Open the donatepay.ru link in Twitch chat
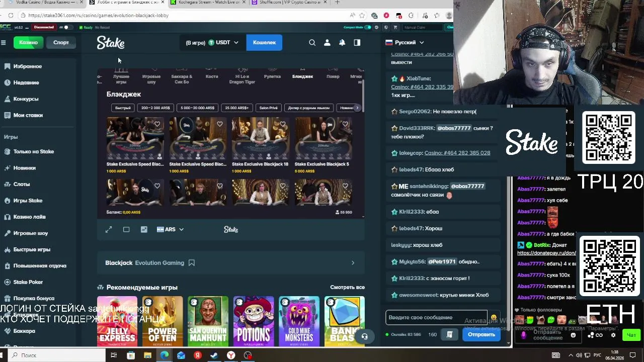Image resolution: width=644 pixels, height=362 pixels. click(546, 253)
